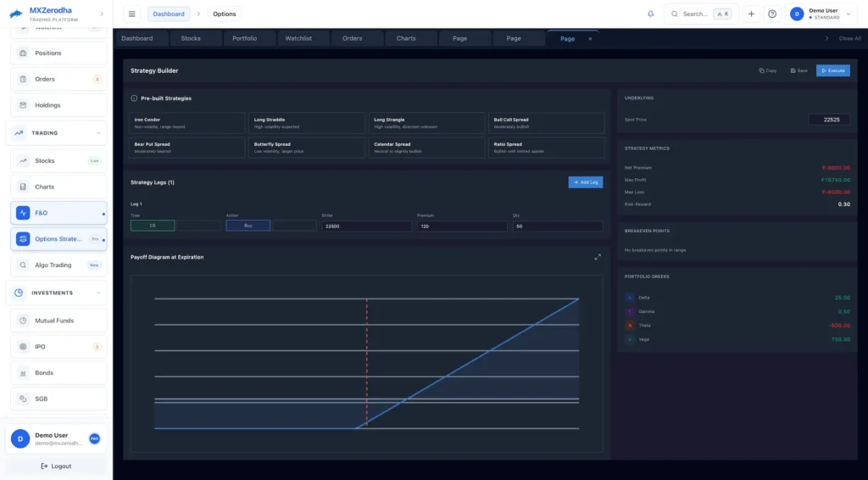This screenshot has height=480, width=868.
Task: Choose the Bear Put Spread strategy
Action: [x=187, y=148]
